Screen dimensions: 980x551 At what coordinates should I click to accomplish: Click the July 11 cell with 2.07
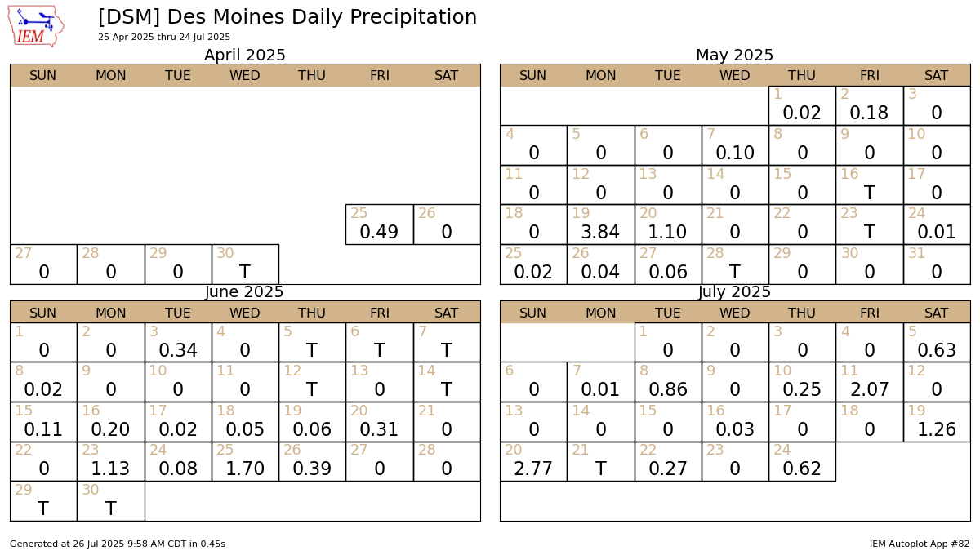869,382
